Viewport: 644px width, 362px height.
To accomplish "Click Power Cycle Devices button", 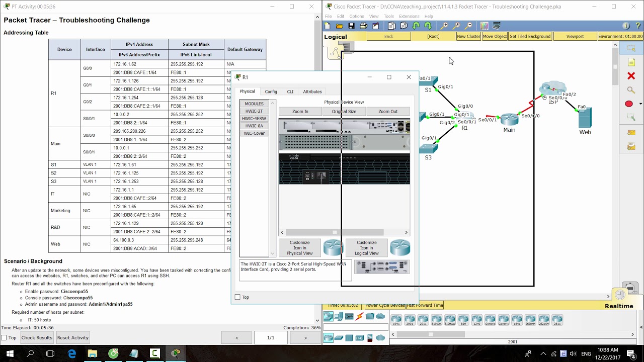I will [385, 305].
